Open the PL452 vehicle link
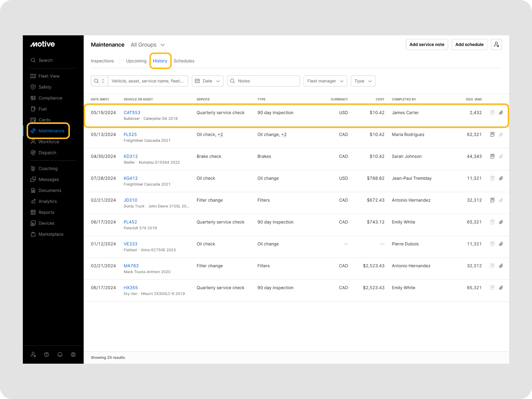This screenshot has width=532, height=399. [130, 222]
